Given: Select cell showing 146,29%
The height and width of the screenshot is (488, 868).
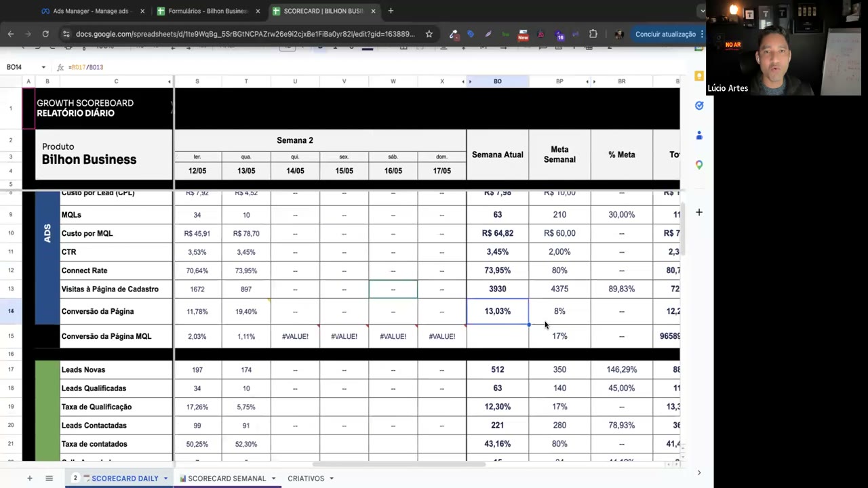Looking at the screenshot, I should pyautogui.click(x=622, y=370).
